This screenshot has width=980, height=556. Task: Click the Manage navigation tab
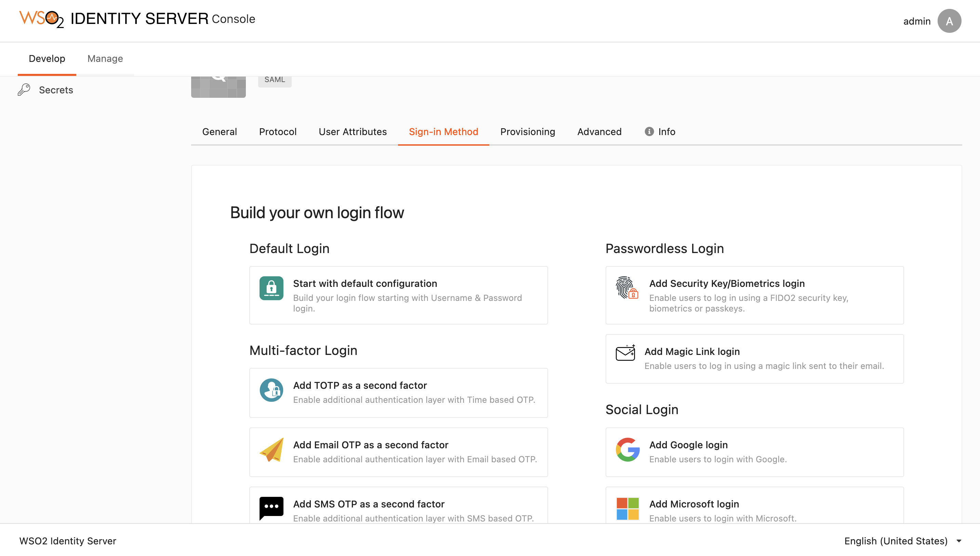pyautogui.click(x=105, y=58)
